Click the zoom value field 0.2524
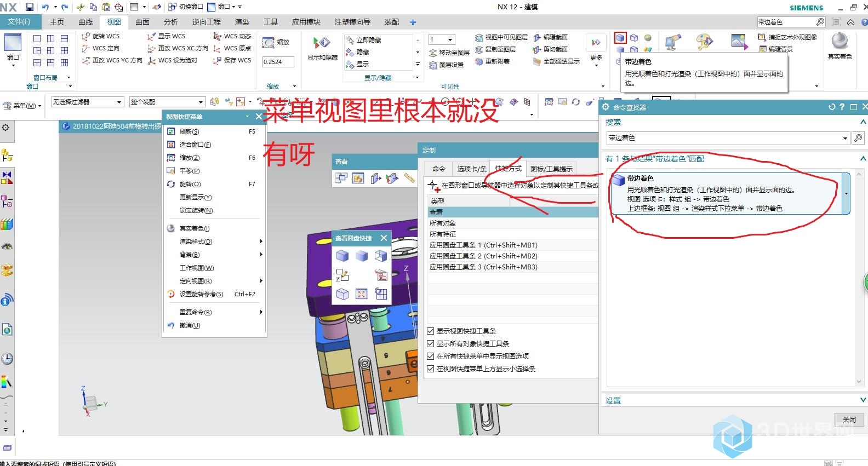 point(278,62)
